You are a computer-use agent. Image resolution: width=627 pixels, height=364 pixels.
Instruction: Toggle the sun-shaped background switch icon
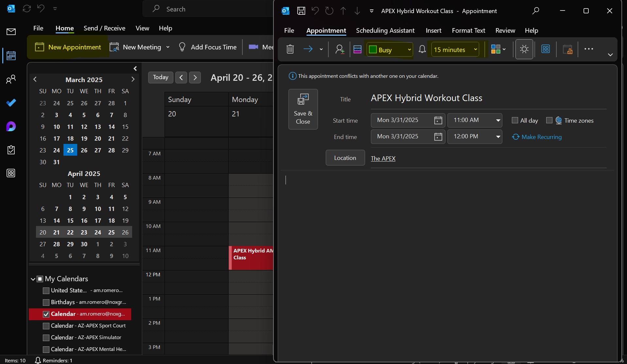click(x=524, y=49)
